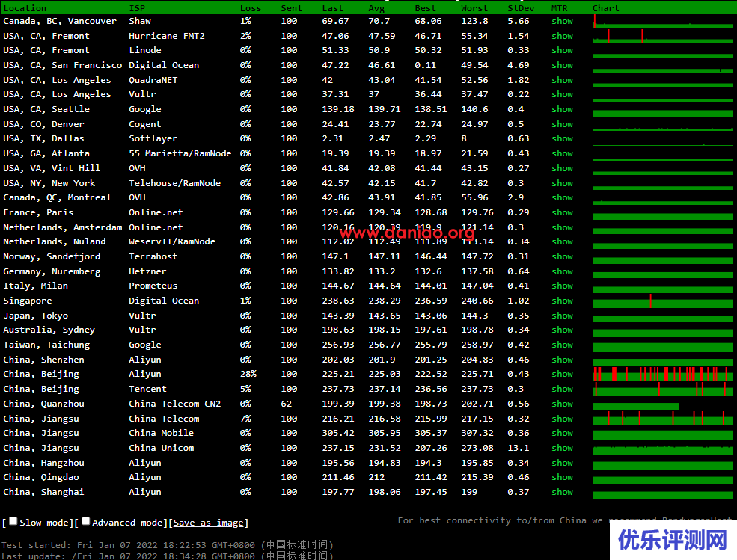Click the StDev column header
The height and width of the screenshot is (560, 737).
coord(521,8)
